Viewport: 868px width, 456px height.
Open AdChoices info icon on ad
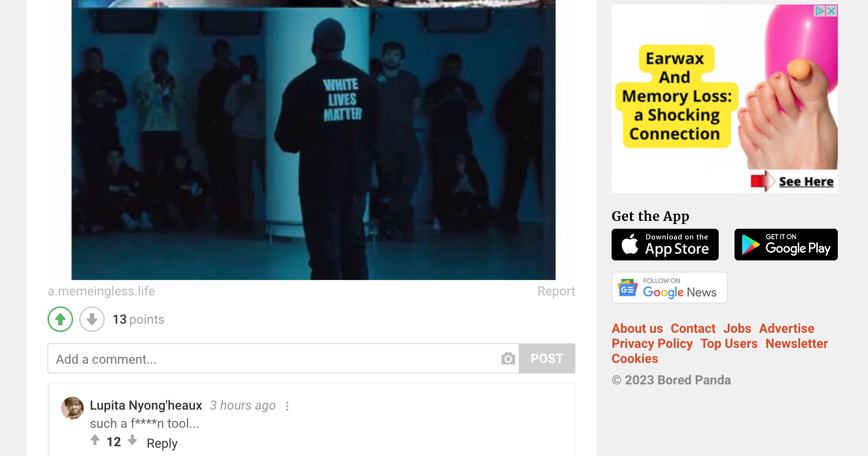click(x=820, y=11)
